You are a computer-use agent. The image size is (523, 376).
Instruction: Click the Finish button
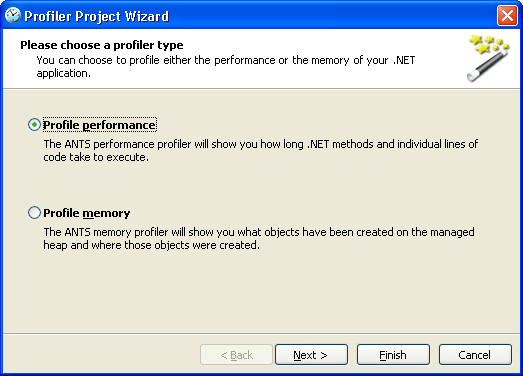pos(393,355)
